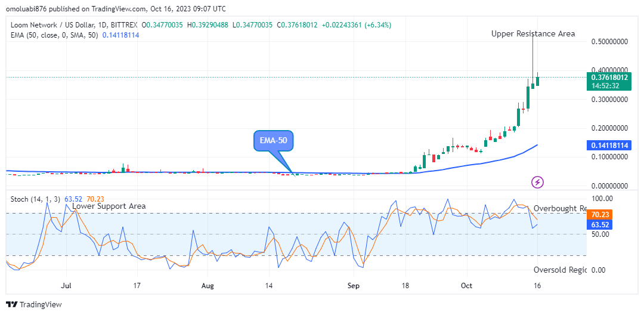
Task: Click the 0.40000000 price axis label
Action: (609, 69)
